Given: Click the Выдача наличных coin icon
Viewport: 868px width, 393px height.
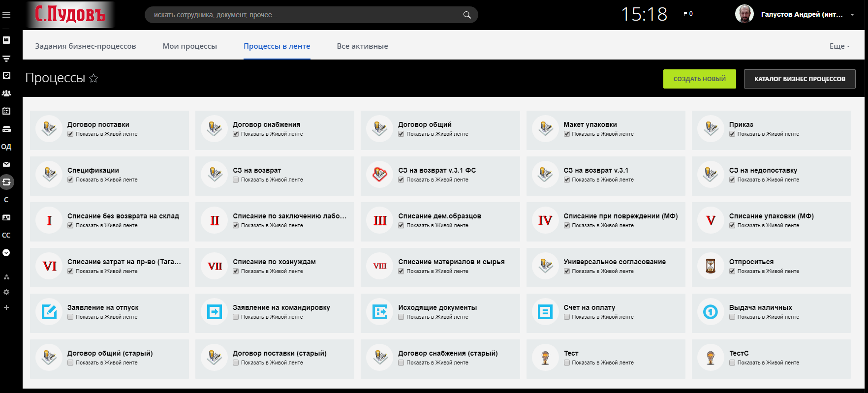Looking at the screenshot, I should pyautogui.click(x=710, y=312).
